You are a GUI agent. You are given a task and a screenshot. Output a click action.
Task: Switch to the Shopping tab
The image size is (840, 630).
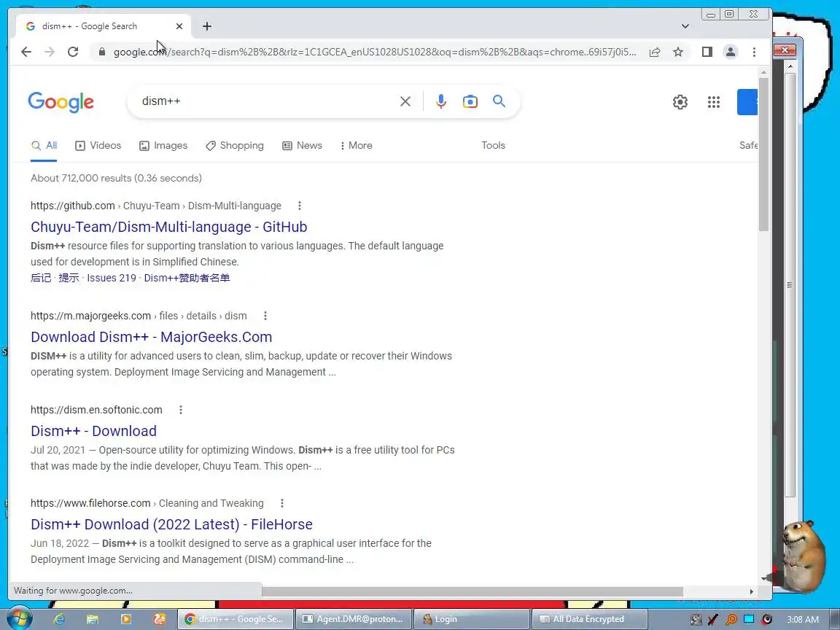point(235,146)
